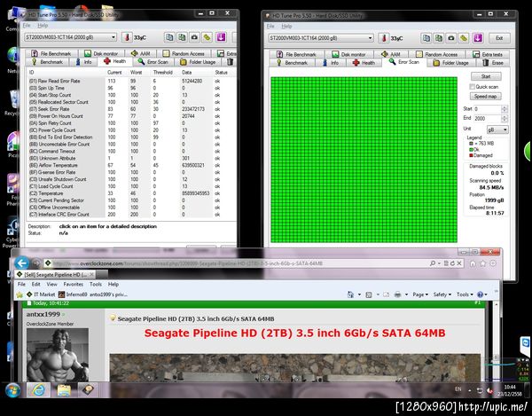This screenshot has height=416, width=532.
Task: Refresh page with address bar reload icon
Action: pyautogui.click(x=452, y=263)
